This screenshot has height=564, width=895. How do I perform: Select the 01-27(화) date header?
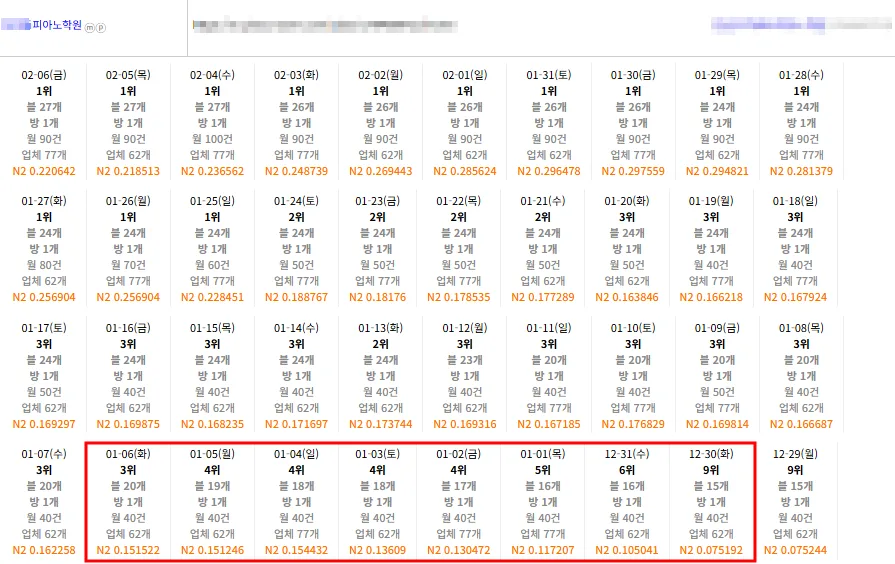(44, 201)
